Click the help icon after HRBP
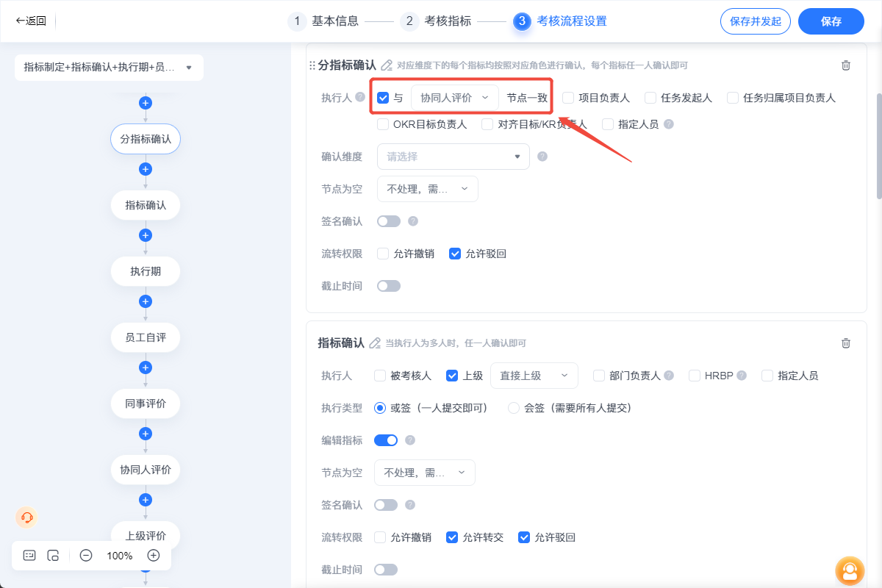The width and height of the screenshot is (882, 588). coord(742,375)
